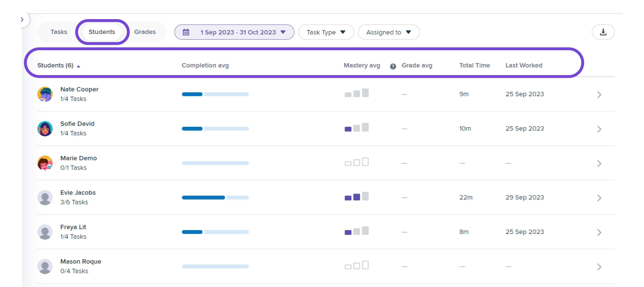
Task: Open Nate Cooper's details chevron
Action: (599, 95)
